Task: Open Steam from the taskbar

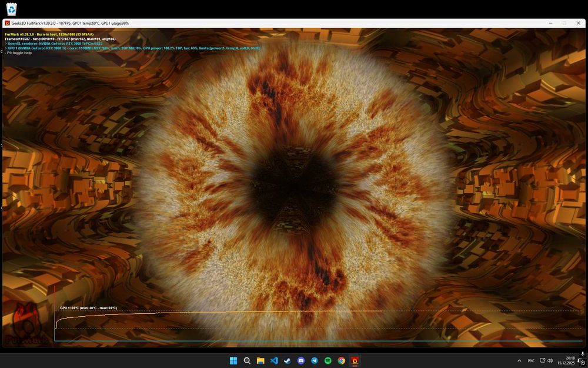Action: tap(288, 361)
